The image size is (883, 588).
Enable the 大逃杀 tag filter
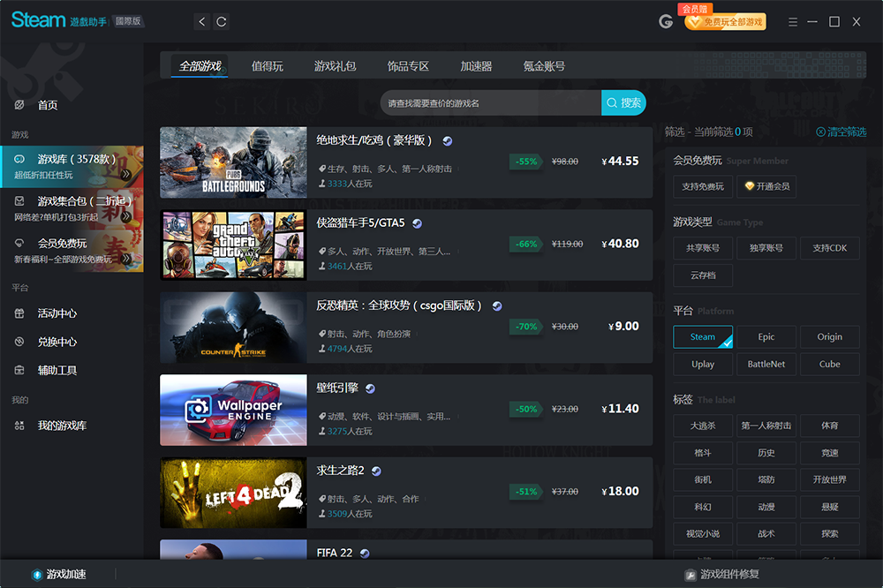(702, 426)
